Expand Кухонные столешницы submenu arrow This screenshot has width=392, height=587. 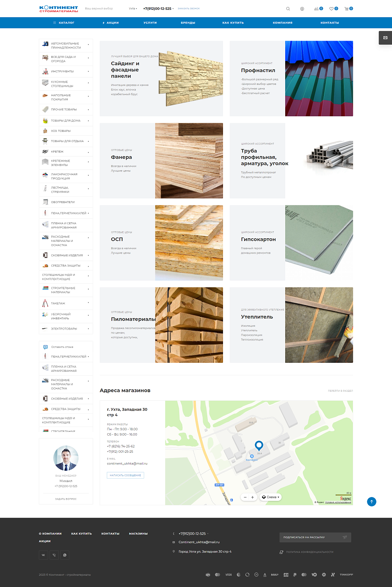coord(88,83)
